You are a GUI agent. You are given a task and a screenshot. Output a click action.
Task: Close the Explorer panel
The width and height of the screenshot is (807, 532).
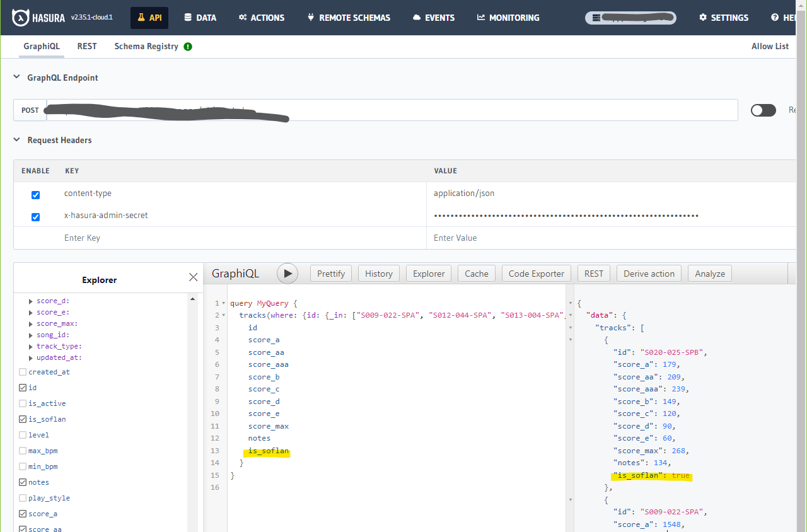coord(193,277)
